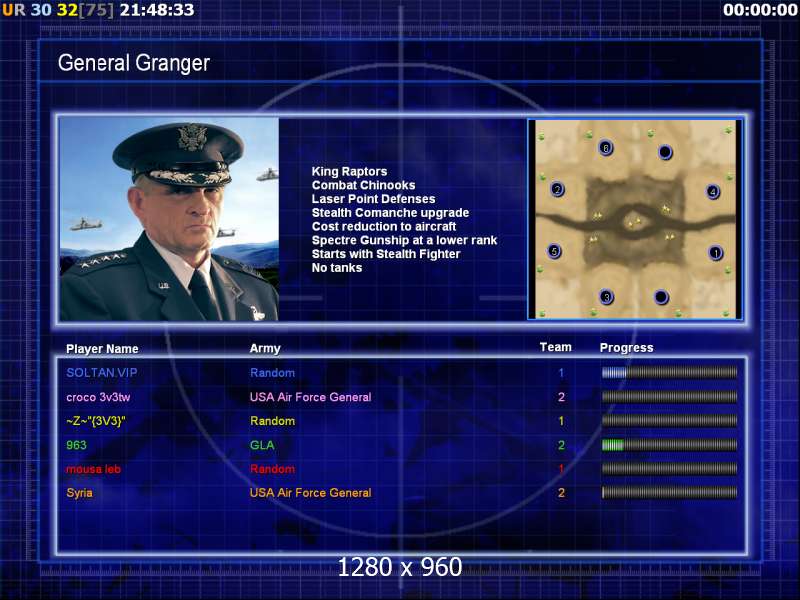Image resolution: width=800 pixels, height=600 pixels.
Task: Click the "General Granger" title heading
Action: coord(134,63)
